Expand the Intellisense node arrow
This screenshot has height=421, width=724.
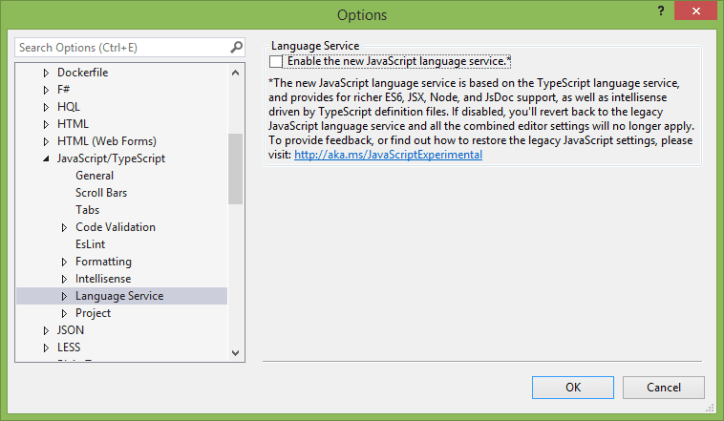click(x=64, y=279)
